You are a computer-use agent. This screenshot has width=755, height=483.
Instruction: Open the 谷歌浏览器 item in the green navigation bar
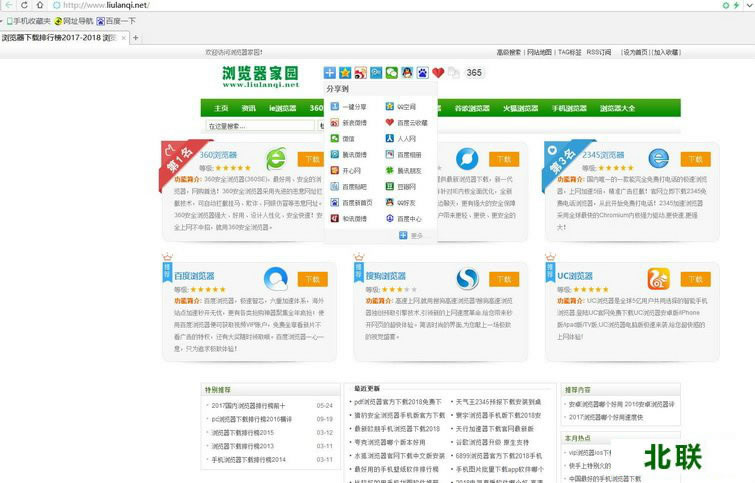[x=472, y=108]
